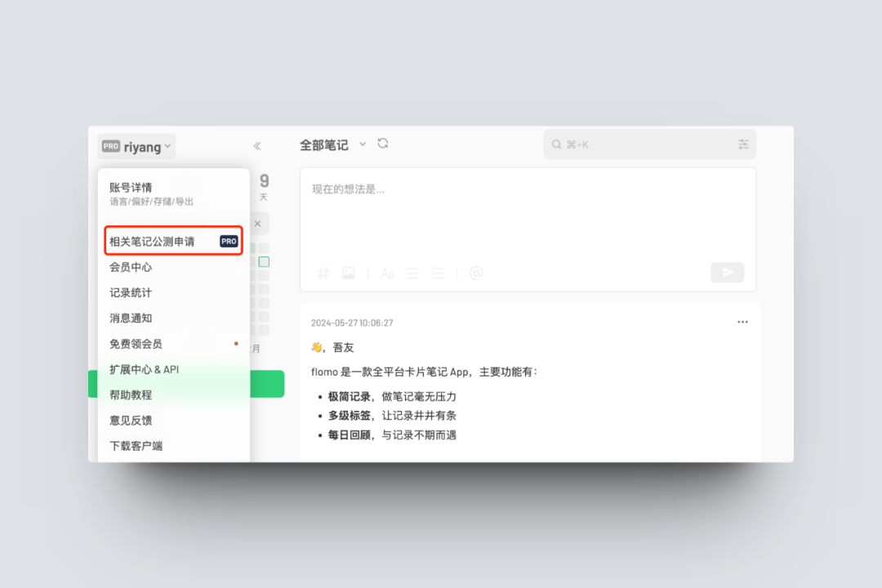Choose 记录统计 from the menu
Screen dimensions: 882x588
pos(173,292)
